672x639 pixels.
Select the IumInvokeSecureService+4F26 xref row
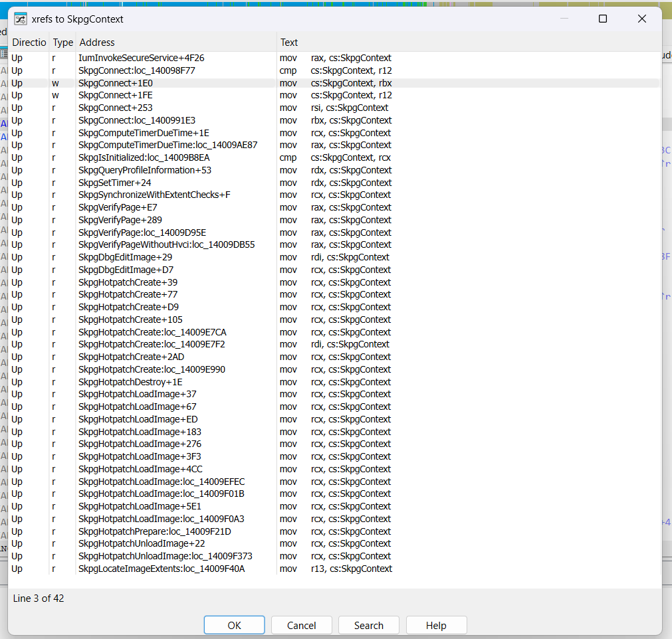334,58
